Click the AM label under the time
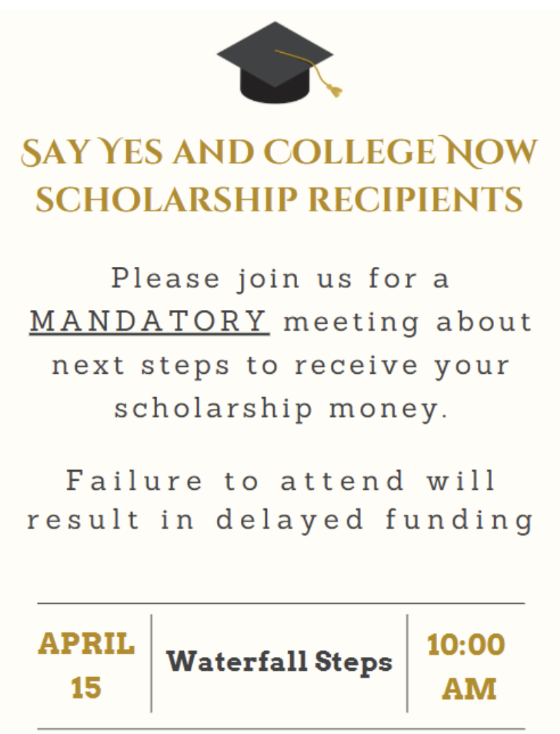This screenshot has height=734, width=560. coord(469,689)
